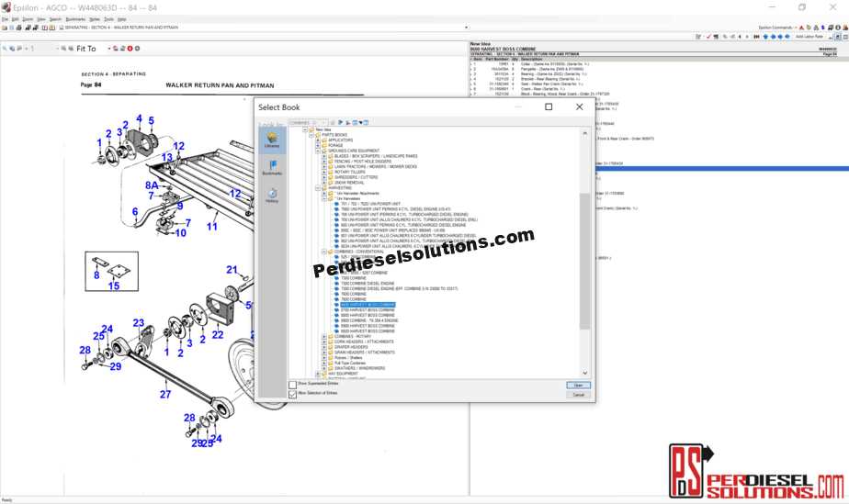
Task: Click the open folder icon in main toolbar
Action: coord(5,27)
